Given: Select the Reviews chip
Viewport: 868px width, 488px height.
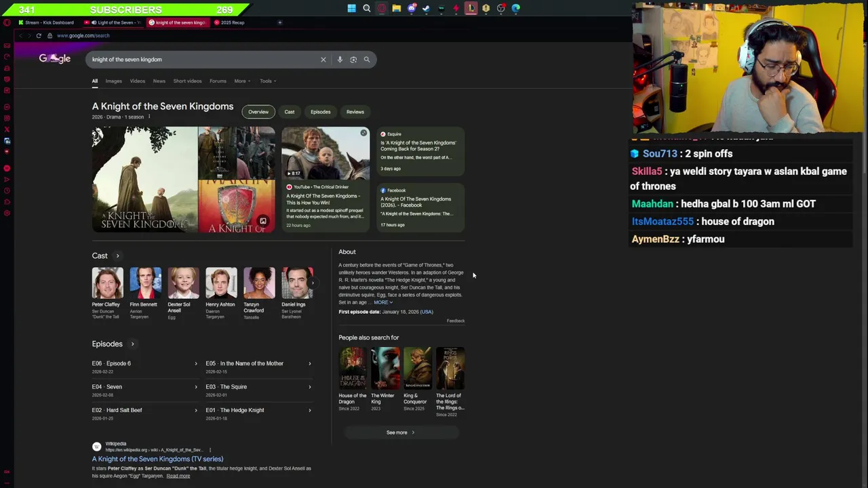Looking at the screenshot, I should 355,112.
